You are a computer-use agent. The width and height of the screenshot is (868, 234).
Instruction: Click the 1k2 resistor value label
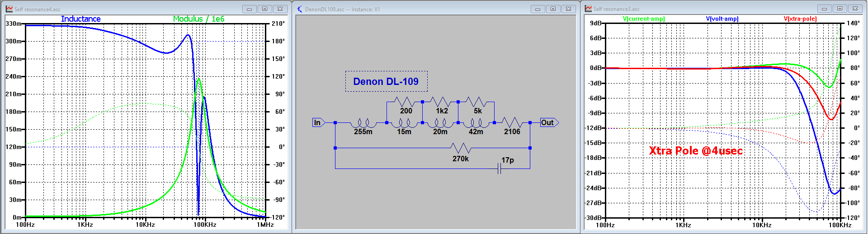pyautogui.click(x=442, y=111)
